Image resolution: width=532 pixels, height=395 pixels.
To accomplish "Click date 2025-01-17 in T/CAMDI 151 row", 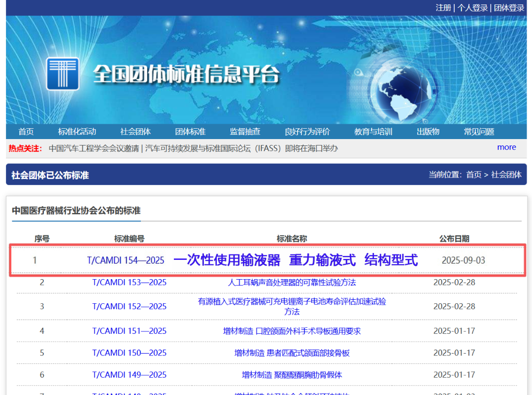I will click(x=454, y=331).
